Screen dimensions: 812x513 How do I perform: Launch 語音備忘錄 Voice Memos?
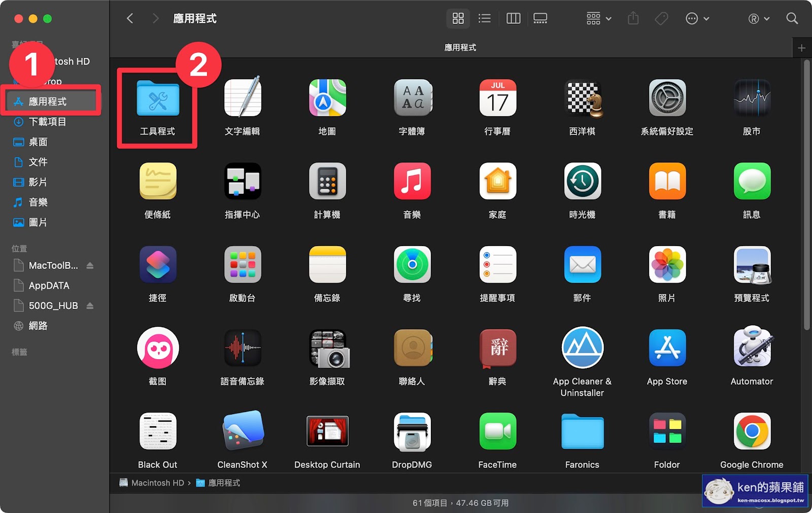pos(243,348)
